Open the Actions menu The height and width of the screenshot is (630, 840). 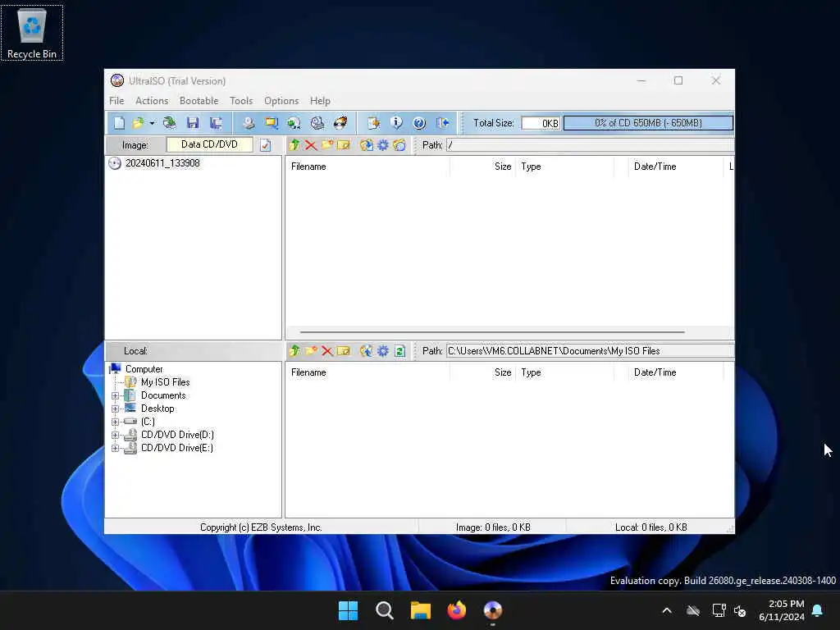(152, 101)
